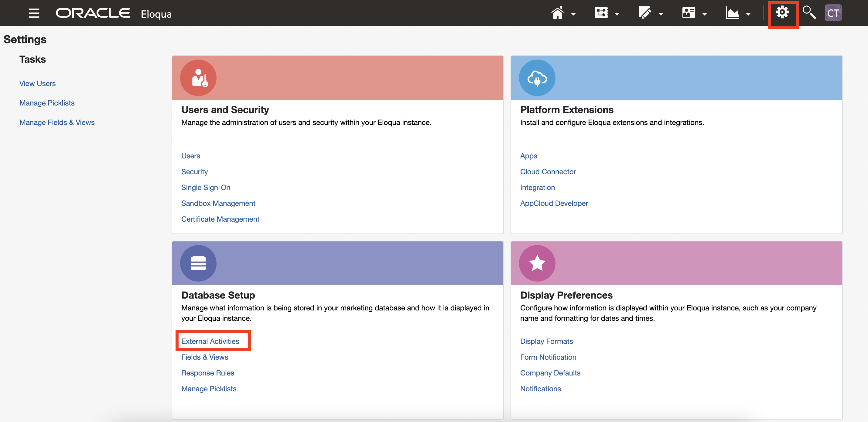Open the Analytics chart icon
Image resolution: width=868 pixels, height=422 pixels.
(x=732, y=13)
